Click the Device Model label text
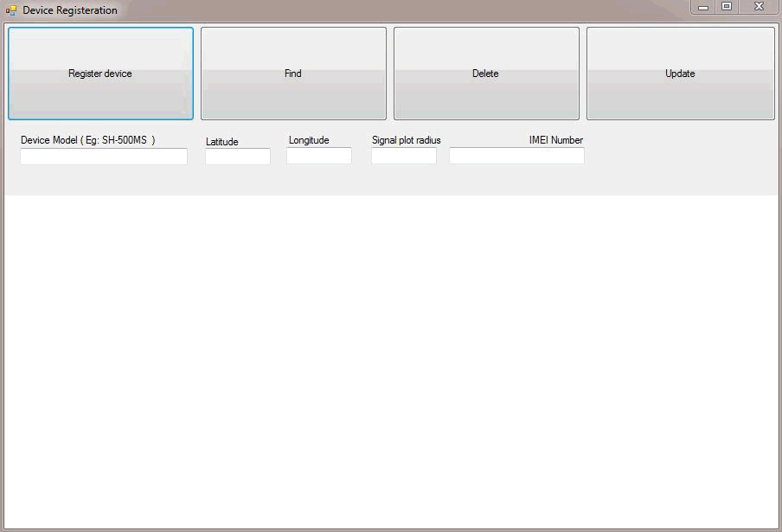Image resolution: width=782 pixels, height=532 pixels. coord(87,140)
